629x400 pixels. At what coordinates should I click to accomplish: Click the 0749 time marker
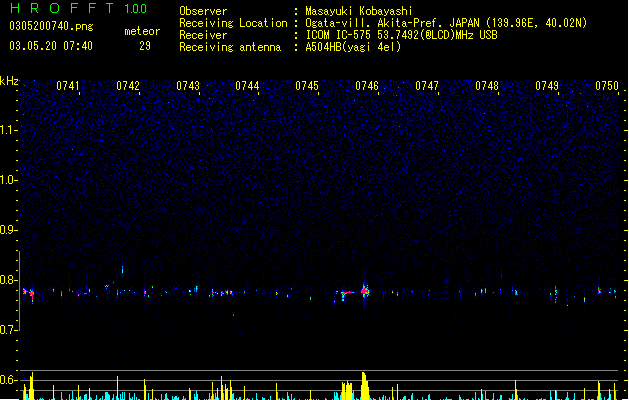[547, 86]
